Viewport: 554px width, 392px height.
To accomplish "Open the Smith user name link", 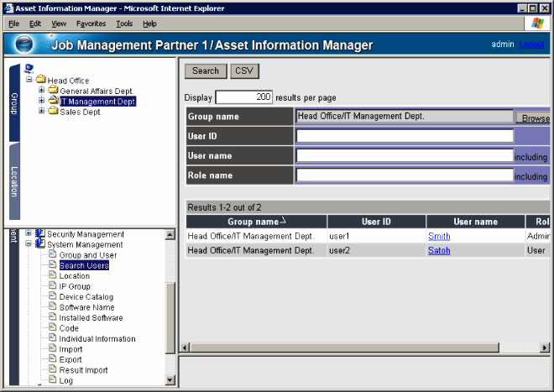I will (x=439, y=237).
